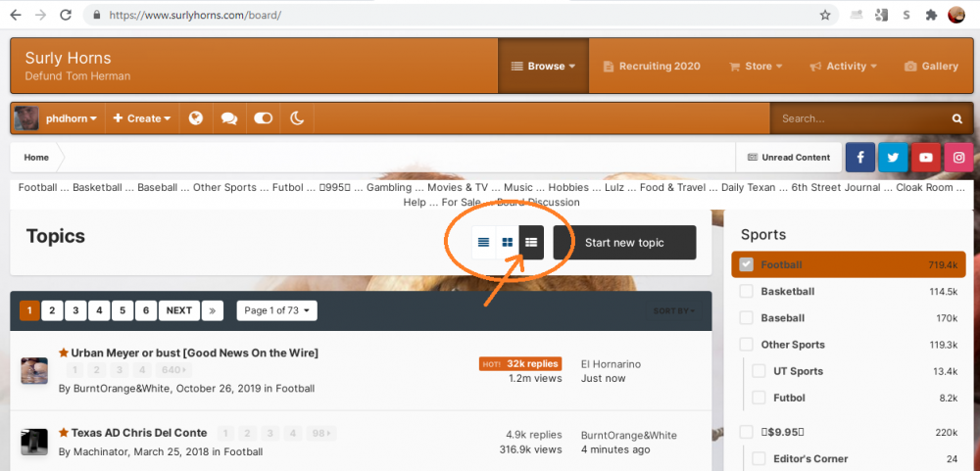Select the expanded list view icon
Image resolution: width=980 pixels, height=471 pixels.
pyautogui.click(x=531, y=243)
